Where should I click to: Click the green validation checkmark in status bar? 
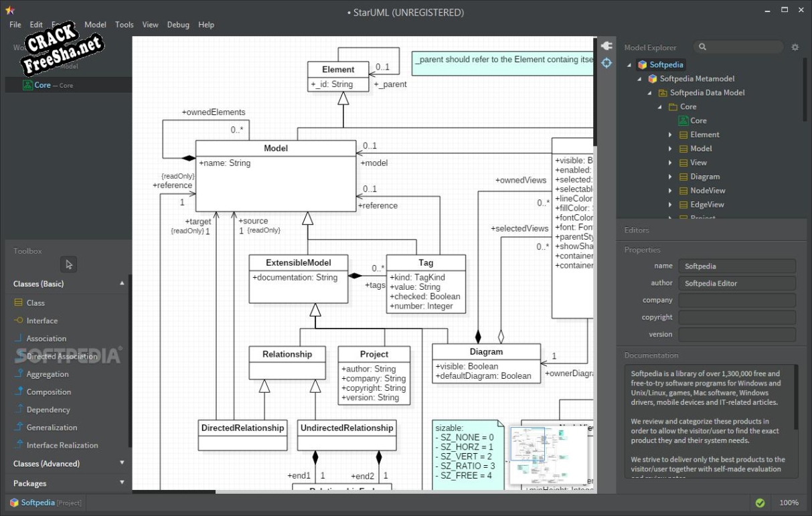pos(760,503)
